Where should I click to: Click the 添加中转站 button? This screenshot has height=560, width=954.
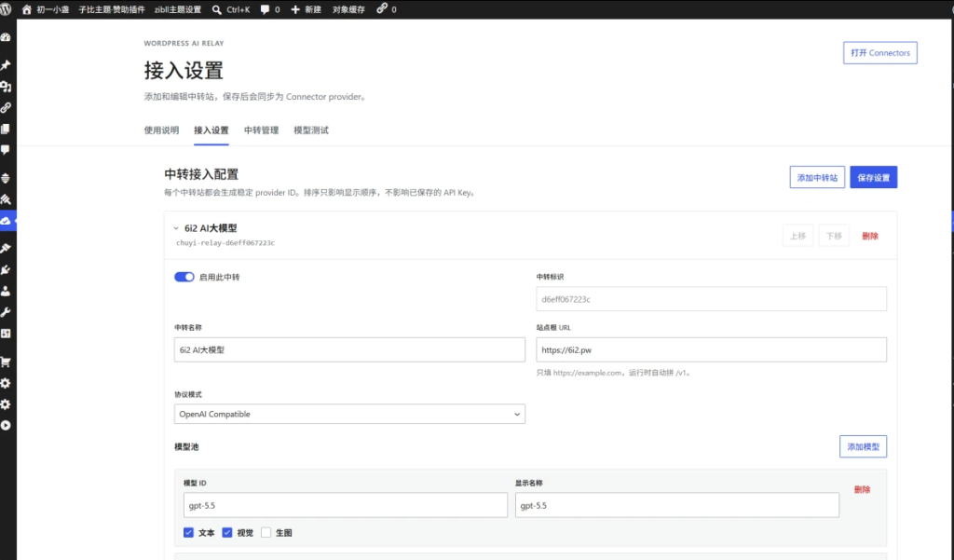click(817, 177)
